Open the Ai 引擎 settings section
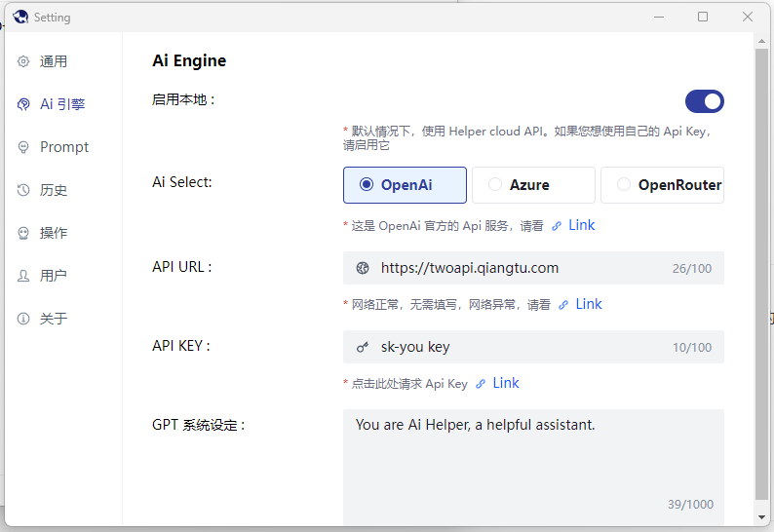774x532 pixels. pyautogui.click(x=62, y=104)
